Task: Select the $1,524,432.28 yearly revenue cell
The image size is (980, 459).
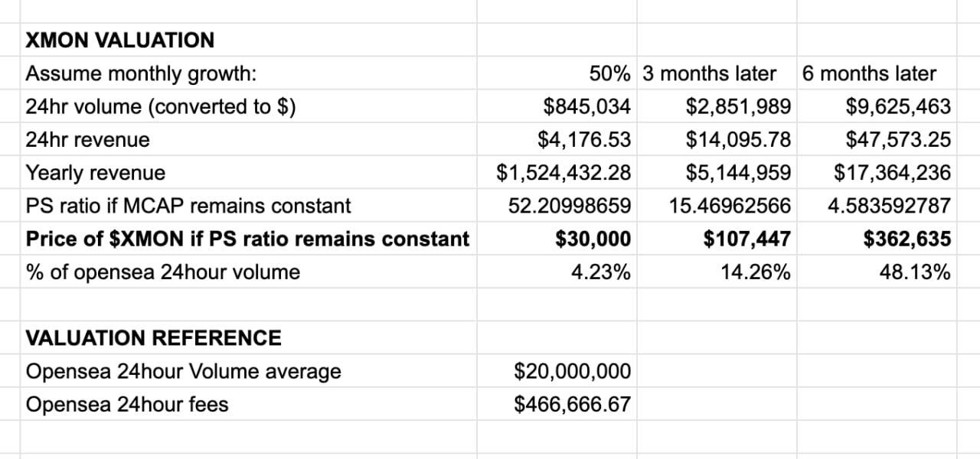Action: point(557,172)
